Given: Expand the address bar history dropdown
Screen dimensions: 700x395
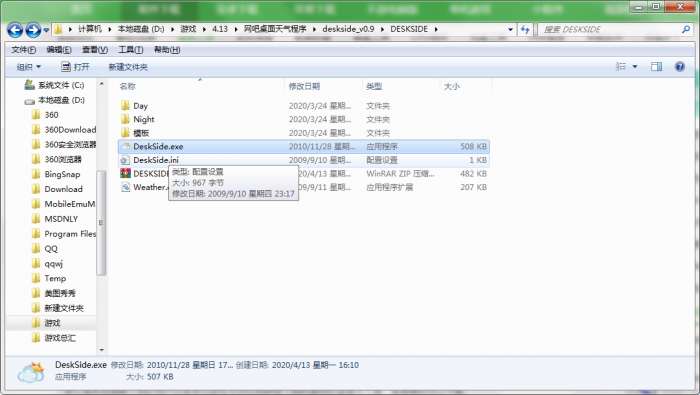Looking at the screenshot, I should point(510,29).
